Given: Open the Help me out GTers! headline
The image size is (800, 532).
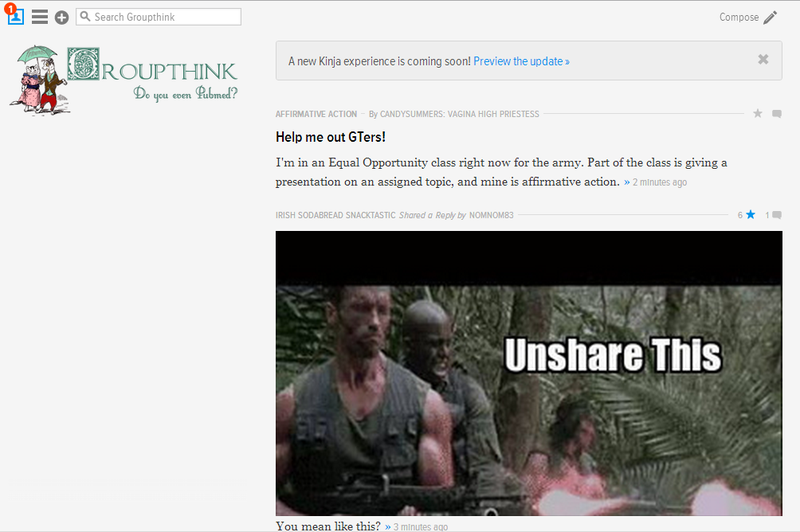Looking at the screenshot, I should tap(331, 137).
